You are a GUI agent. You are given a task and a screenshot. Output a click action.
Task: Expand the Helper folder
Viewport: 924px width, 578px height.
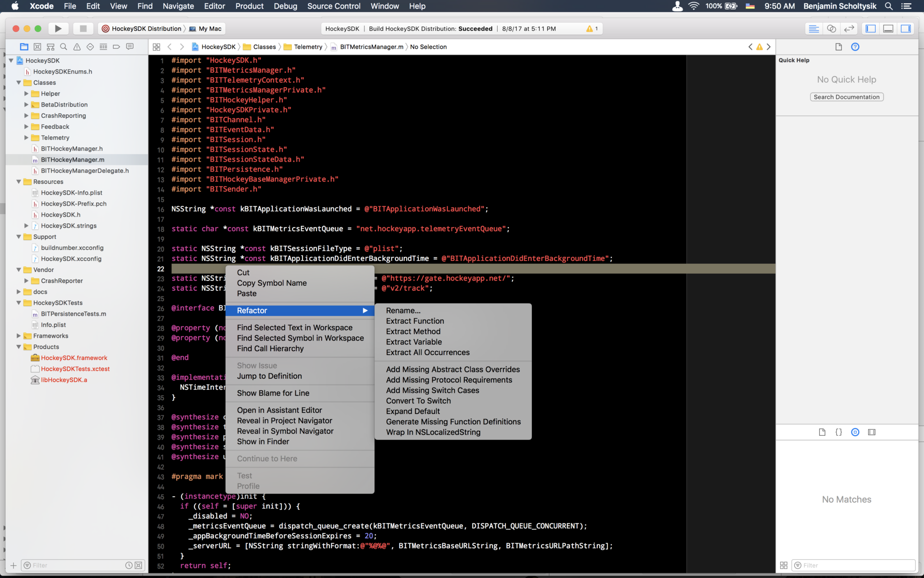coord(26,93)
